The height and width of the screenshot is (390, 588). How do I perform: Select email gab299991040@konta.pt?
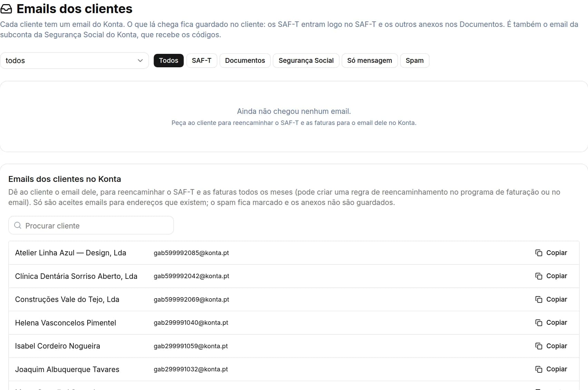(x=191, y=323)
